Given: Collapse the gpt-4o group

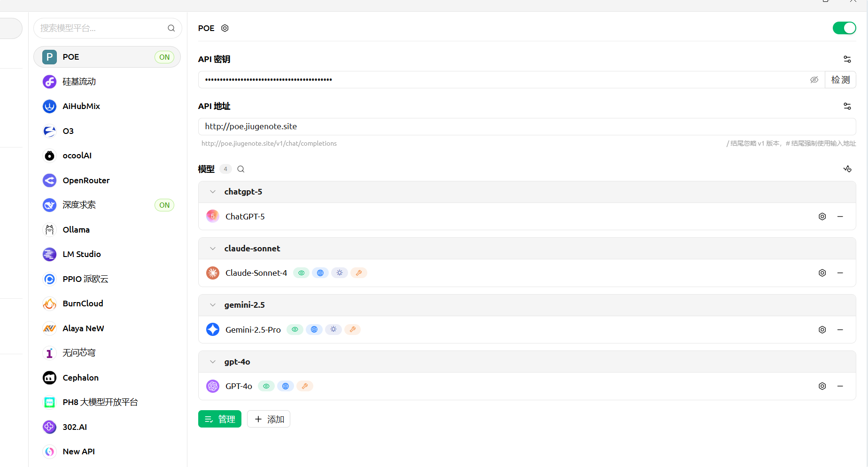Looking at the screenshot, I should pyautogui.click(x=213, y=362).
